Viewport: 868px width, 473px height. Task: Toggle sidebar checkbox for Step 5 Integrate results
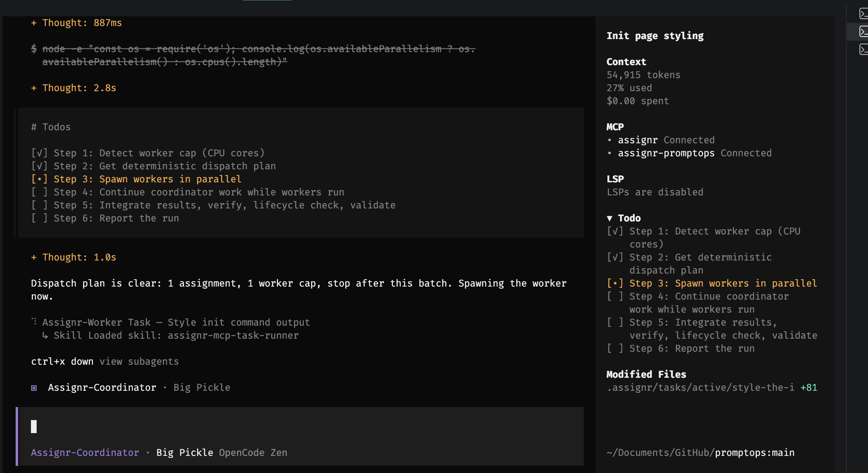(615, 322)
